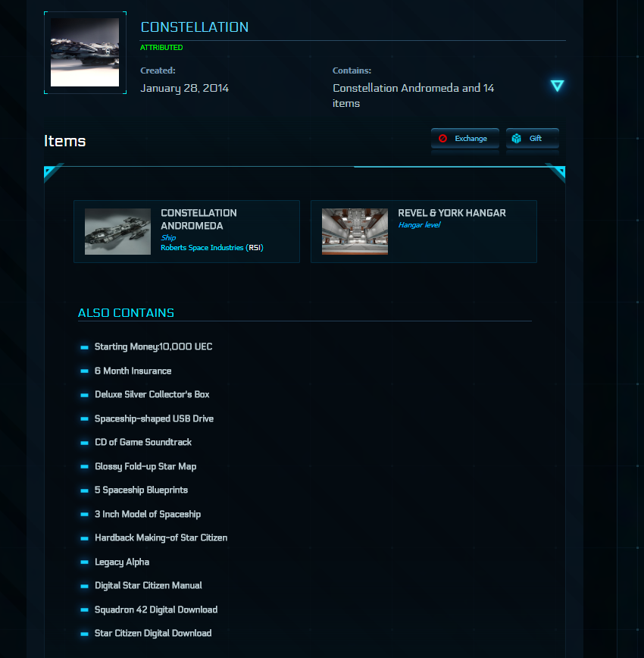
Task: Click the Roberts Space Industries (RSI) link
Action: point(212,248)
